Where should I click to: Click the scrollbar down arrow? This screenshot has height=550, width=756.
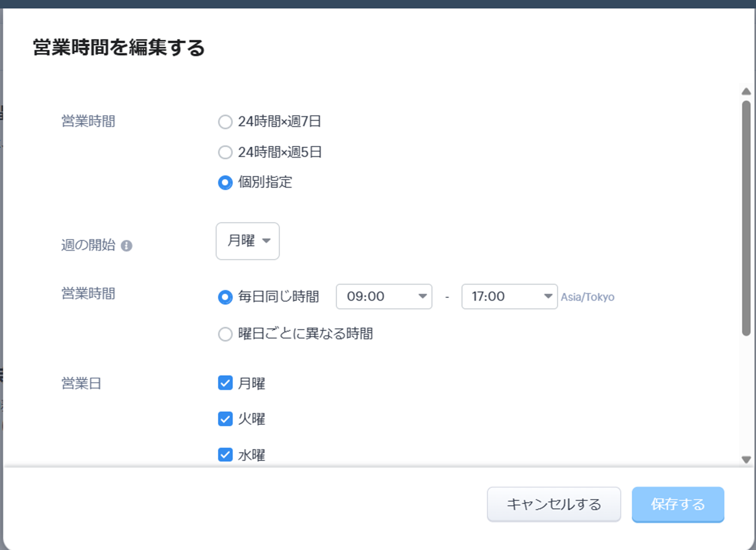pos(746,459)
